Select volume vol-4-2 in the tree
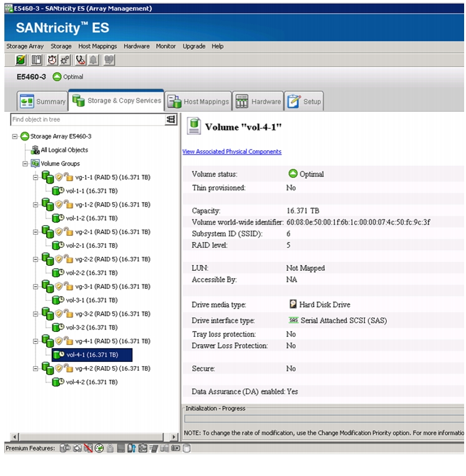 pos(91,382)
